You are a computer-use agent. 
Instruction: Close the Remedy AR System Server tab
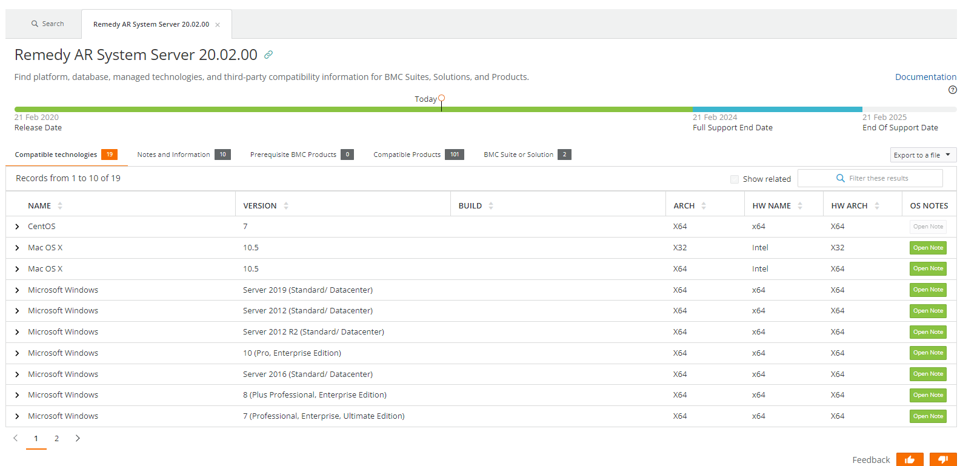pos(218,25)
